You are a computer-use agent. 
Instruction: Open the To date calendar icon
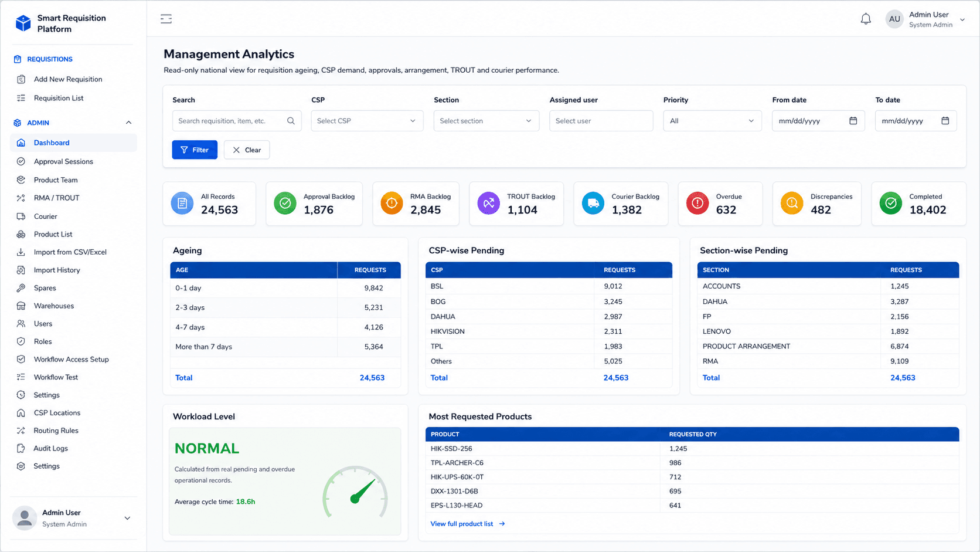pyautogui.click(x=945, y=121)
